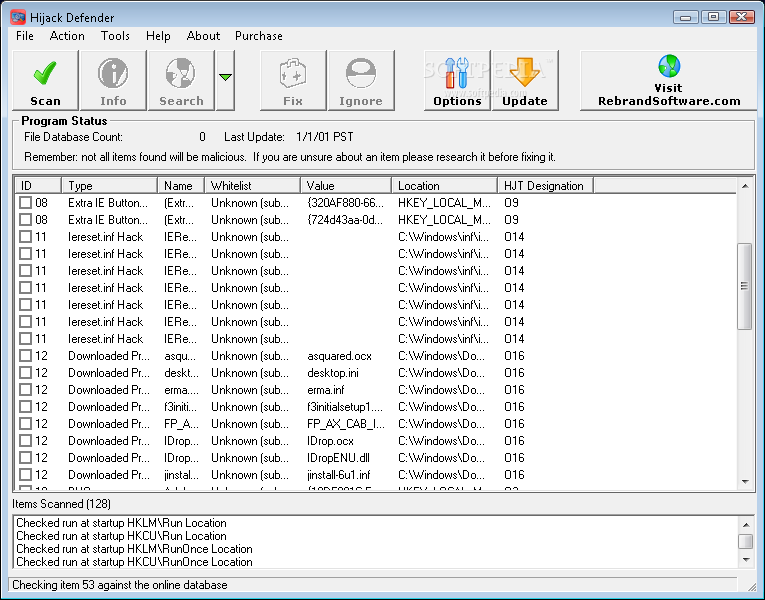Click the results list scroll up arrow
The width and height of the screenshot is (765, 600).
click(745, 186)
